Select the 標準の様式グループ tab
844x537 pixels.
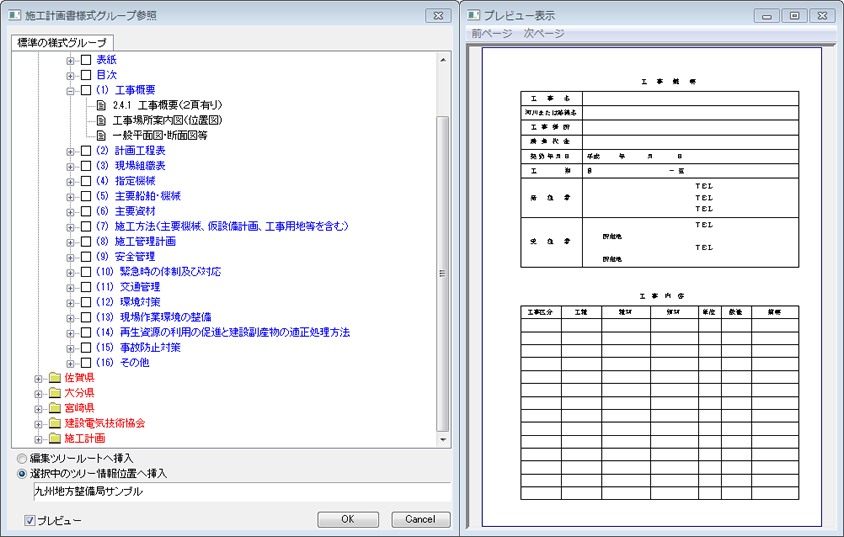click(62, 43)
